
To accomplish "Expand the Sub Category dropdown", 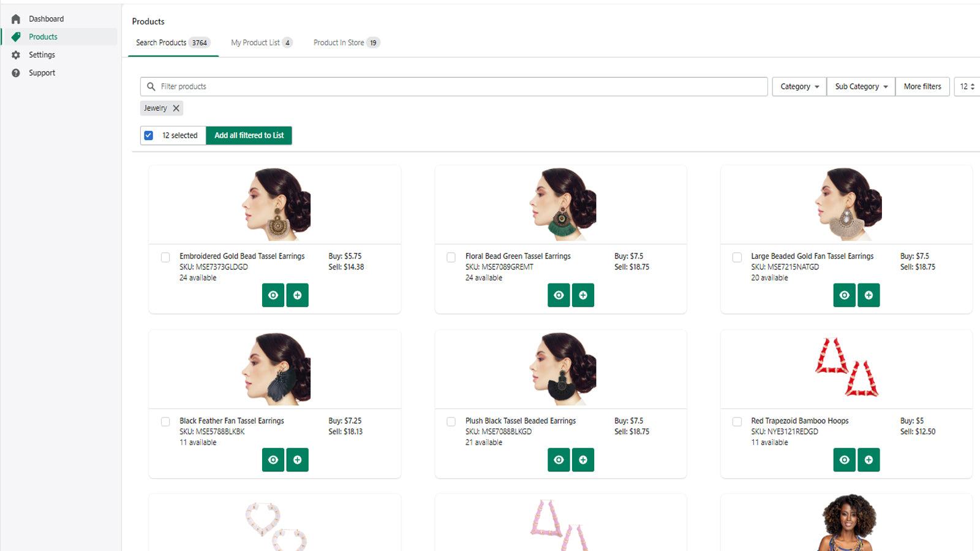I will tap(860, 86).
